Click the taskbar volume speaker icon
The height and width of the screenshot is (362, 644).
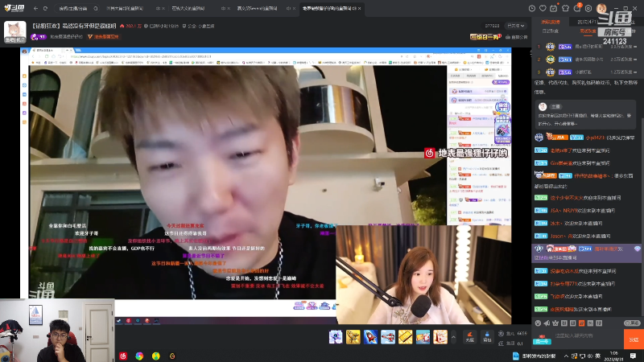[590, 356]
